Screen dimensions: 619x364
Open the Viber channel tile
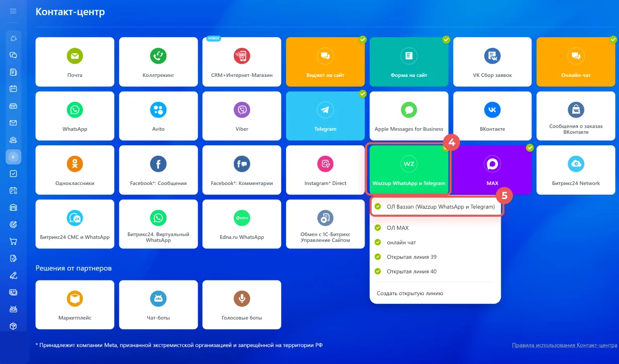coord(242,116)
